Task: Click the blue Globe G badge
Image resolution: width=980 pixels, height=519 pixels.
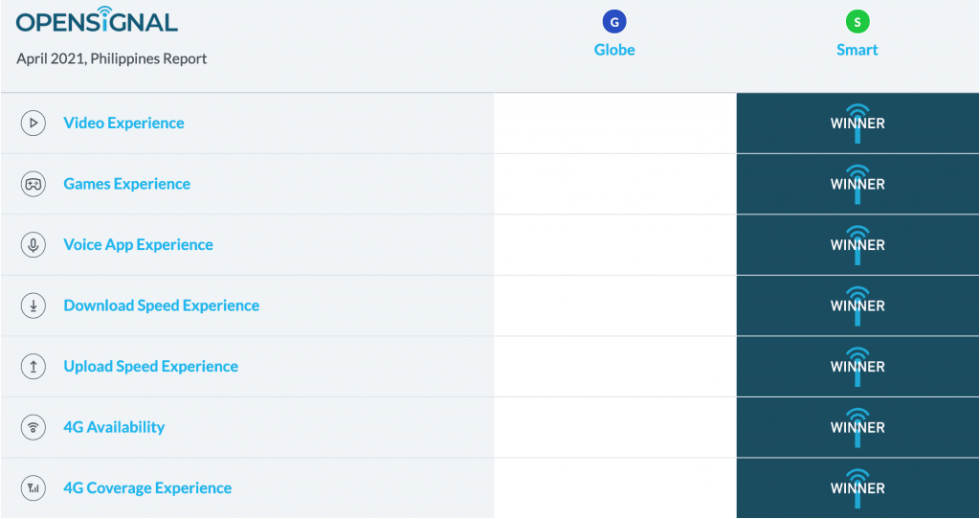Action: pyautogui.click(x=614, y=22)
